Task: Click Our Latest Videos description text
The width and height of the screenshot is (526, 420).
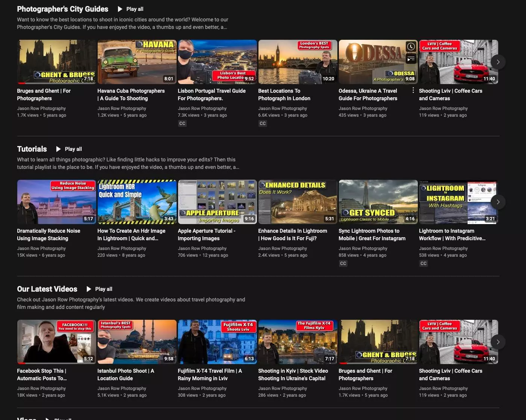Action: [x=131, y=303]
